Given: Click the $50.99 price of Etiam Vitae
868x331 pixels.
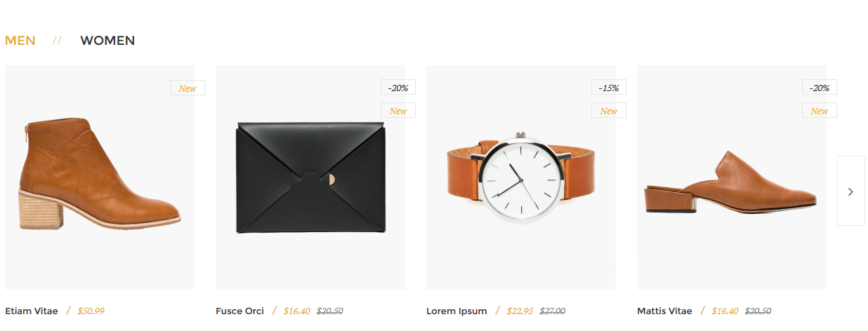Looking at the screenshot, I should pyautogui.click(x=91, y=311).
